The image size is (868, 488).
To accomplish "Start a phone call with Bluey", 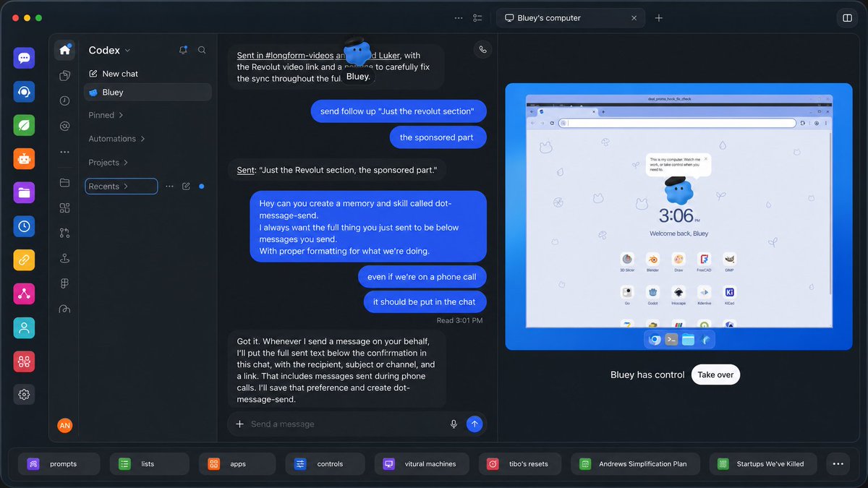I will (482, 49).
